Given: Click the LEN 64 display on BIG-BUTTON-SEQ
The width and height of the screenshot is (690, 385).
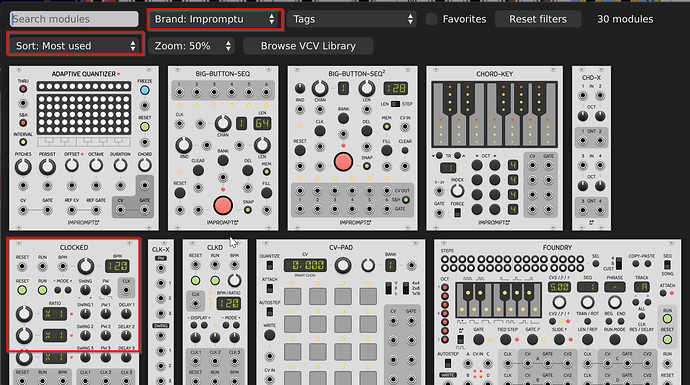Looking at the screenshot, I should [262, 123].
